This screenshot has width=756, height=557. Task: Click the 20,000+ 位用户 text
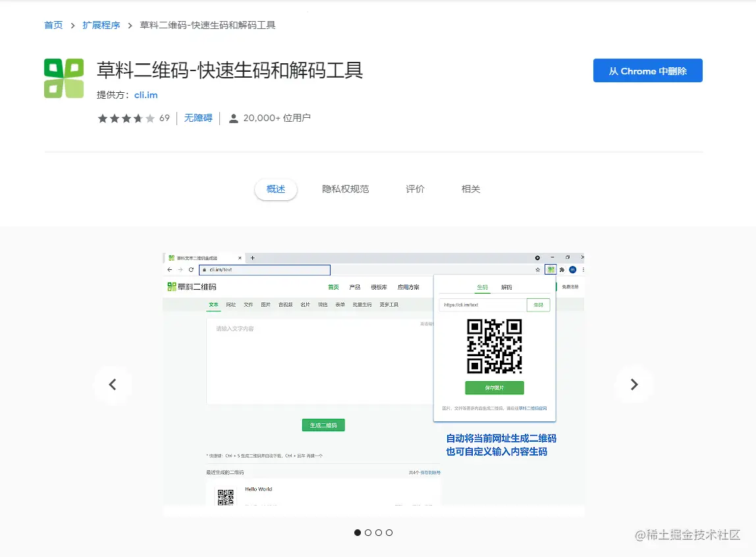click(277, 118)
